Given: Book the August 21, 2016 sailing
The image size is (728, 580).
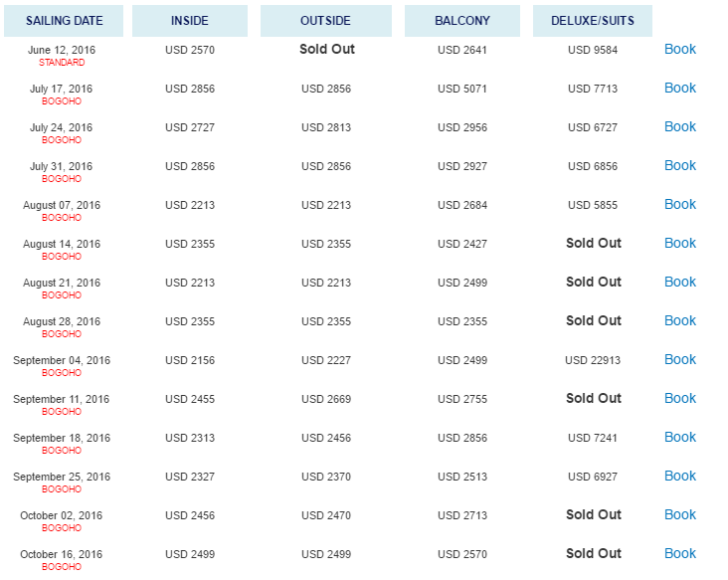Looking at the screenshot, I should point(679,282).
